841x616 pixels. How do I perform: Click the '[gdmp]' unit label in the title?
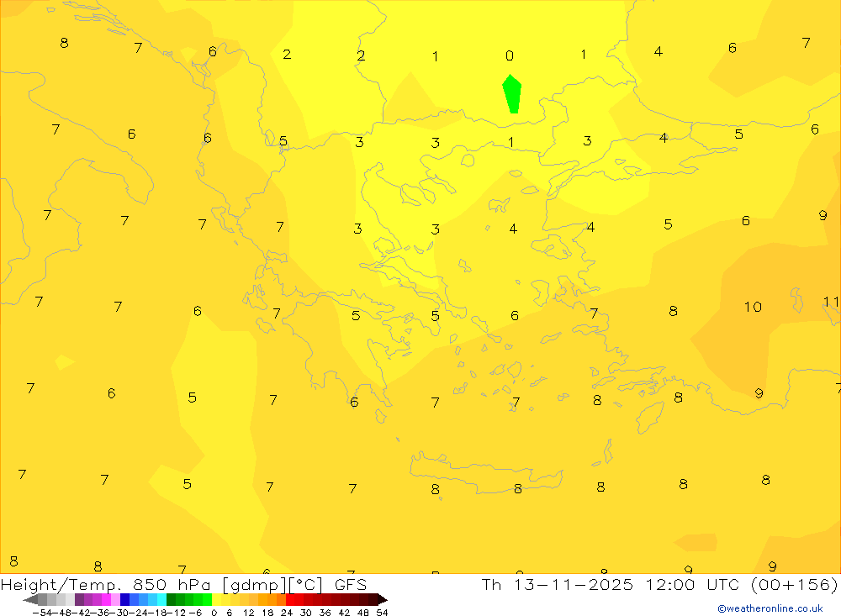pyautogui.click(x=254, y=585)
